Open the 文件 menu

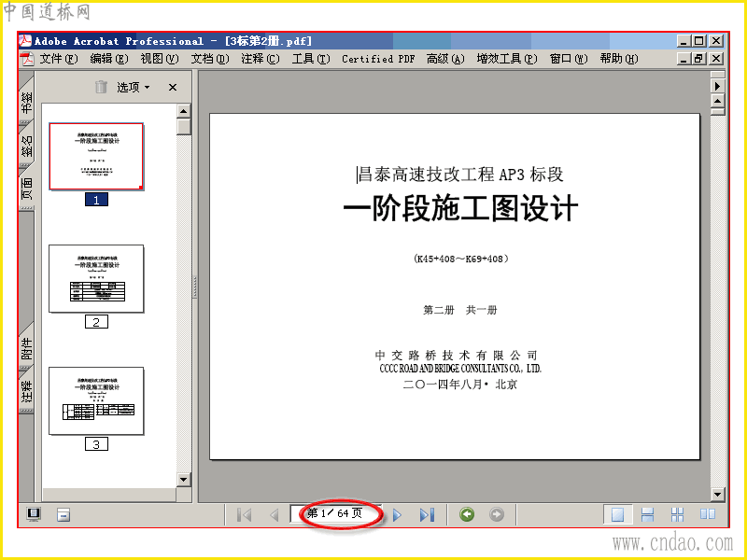[x=58, y=59]
